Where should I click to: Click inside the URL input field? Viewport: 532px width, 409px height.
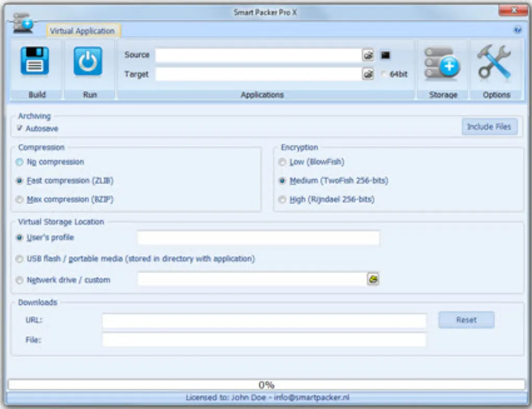[x=263, y=320]
